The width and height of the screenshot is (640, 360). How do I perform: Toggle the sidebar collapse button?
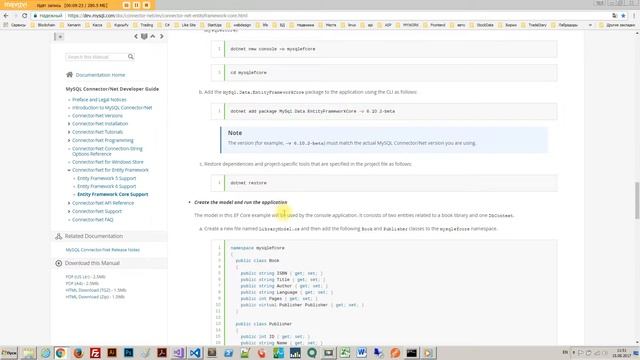[x=59, y=37]
